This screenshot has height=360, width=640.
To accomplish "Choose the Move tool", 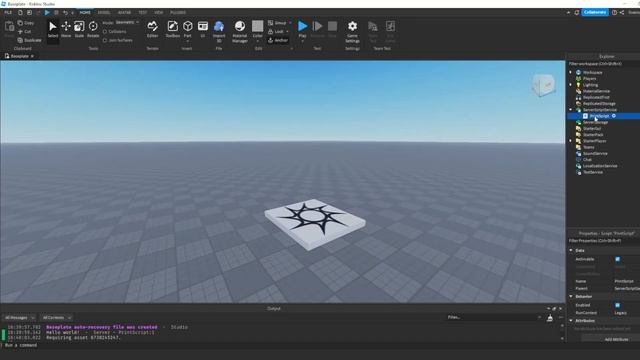I will click(66, 29).
